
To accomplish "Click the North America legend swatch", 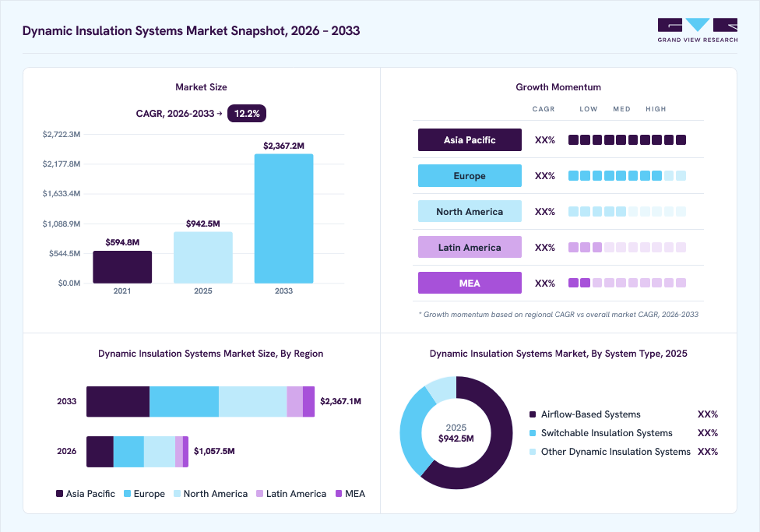I will pos(177,494).
